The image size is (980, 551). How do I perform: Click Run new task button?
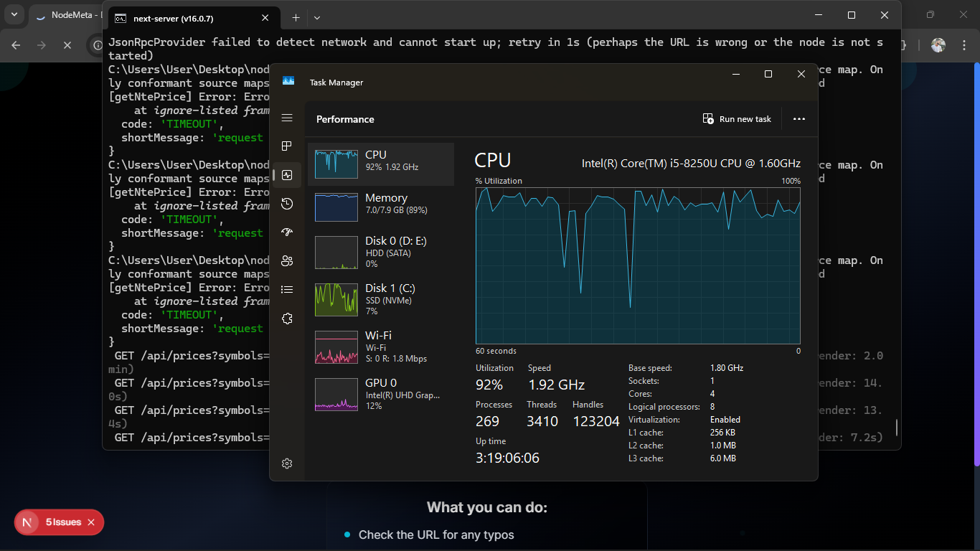[737, 119]
